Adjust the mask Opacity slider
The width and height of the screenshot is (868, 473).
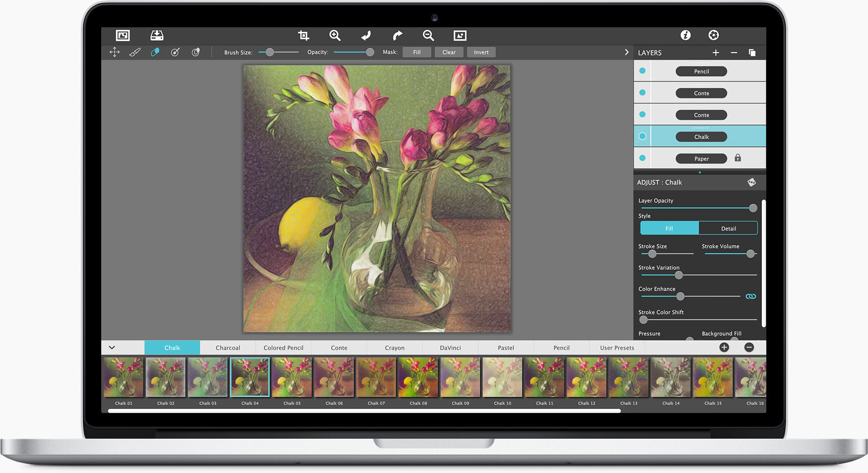pos(354,52)
